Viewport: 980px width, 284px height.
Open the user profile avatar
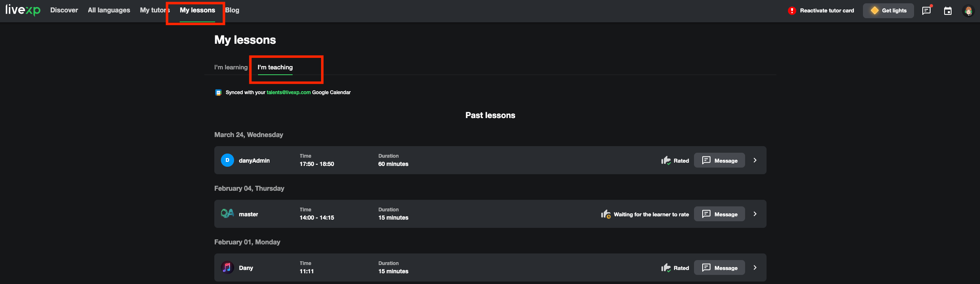[x=968, y=11]
